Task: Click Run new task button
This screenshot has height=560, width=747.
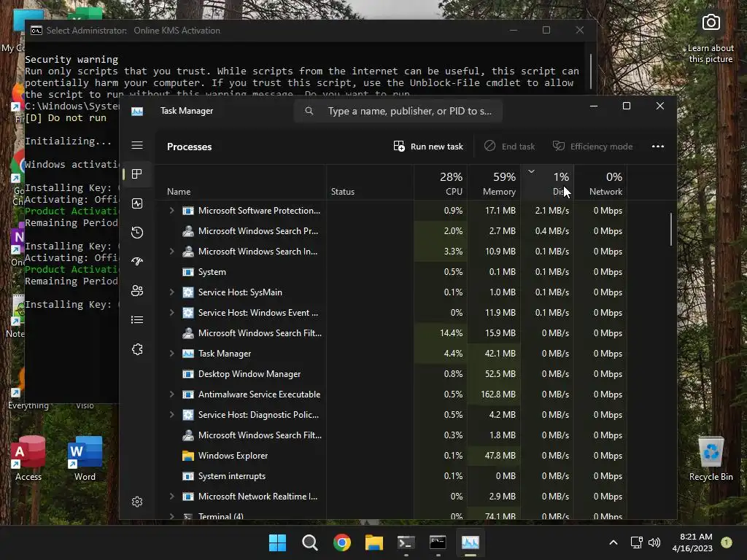Action: point(428,146)
